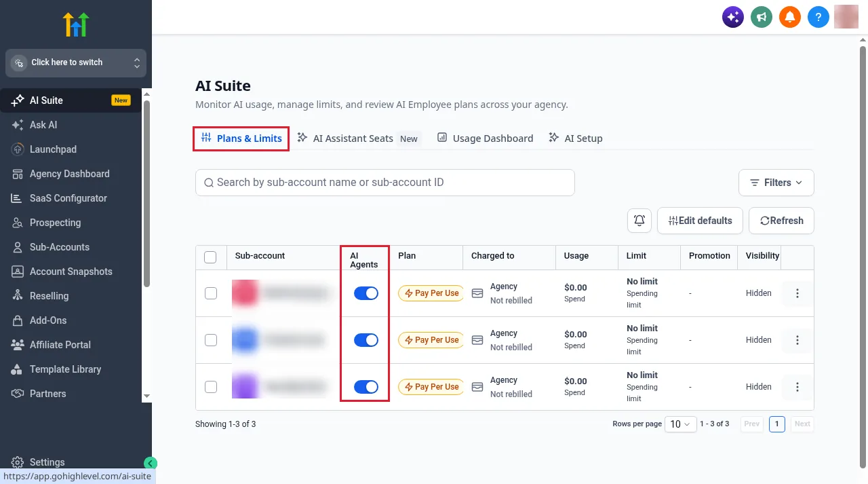Click the Next pagination button

pos(802,424)
